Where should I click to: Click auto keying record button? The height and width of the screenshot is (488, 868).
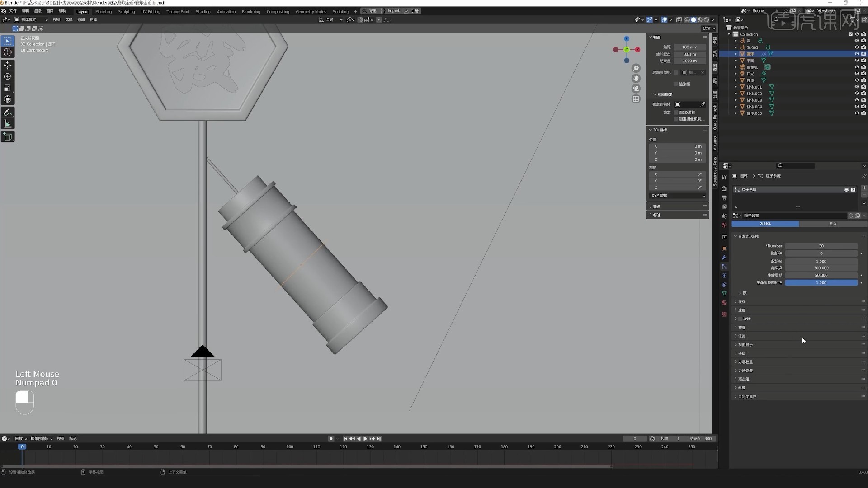[x=331, y=439]
